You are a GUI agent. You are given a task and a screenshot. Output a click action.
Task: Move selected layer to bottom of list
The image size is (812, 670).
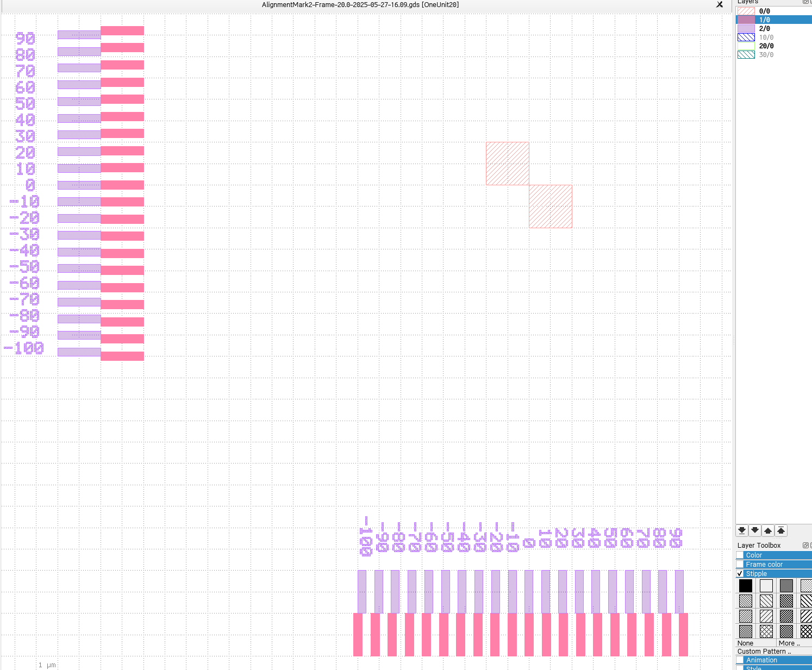(x=742, y=530)
